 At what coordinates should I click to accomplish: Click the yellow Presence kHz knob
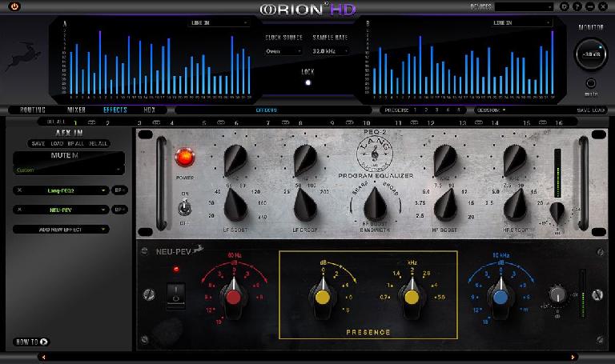pyautogui.click(x=412, y=298)
